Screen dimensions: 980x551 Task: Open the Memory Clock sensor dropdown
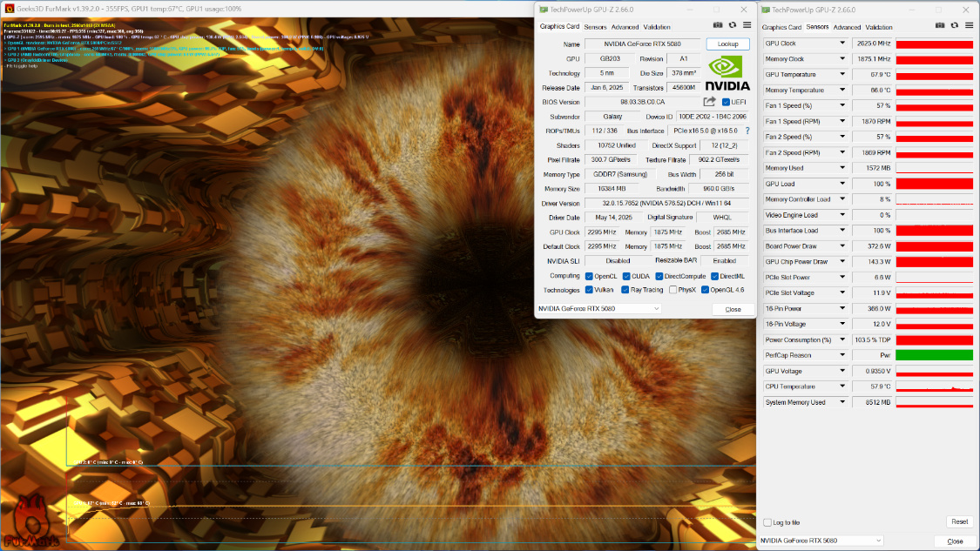point(841,58)
